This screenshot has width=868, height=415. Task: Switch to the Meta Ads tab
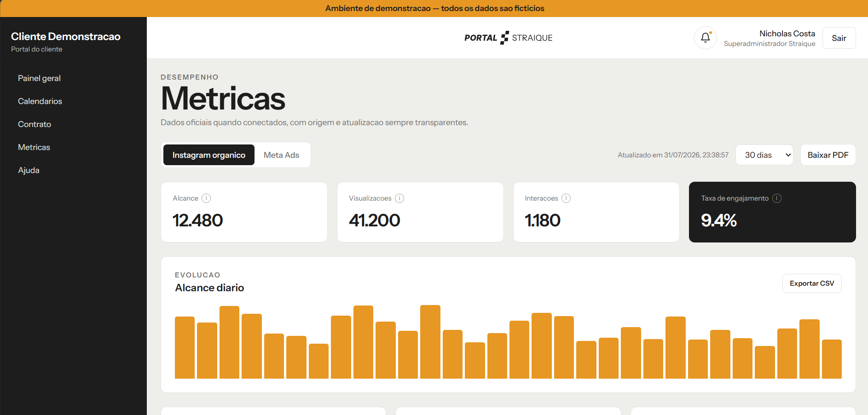coord(281,155)
